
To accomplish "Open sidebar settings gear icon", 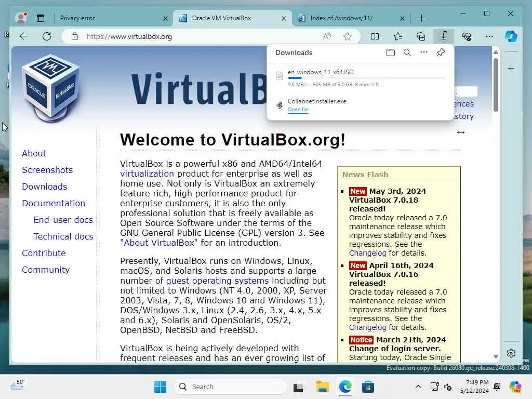I will 511,353.
